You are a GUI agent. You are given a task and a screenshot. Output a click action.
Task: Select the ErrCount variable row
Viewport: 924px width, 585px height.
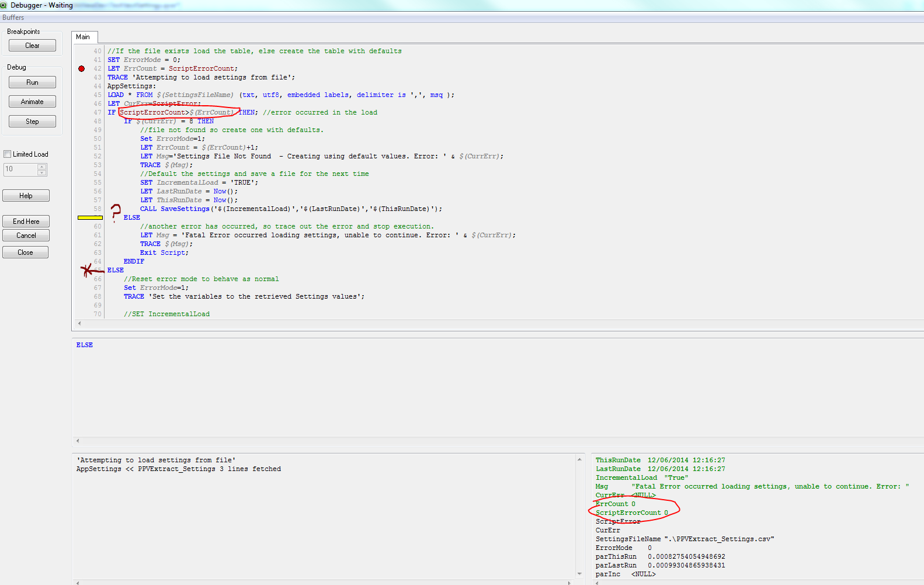(616, 504)
